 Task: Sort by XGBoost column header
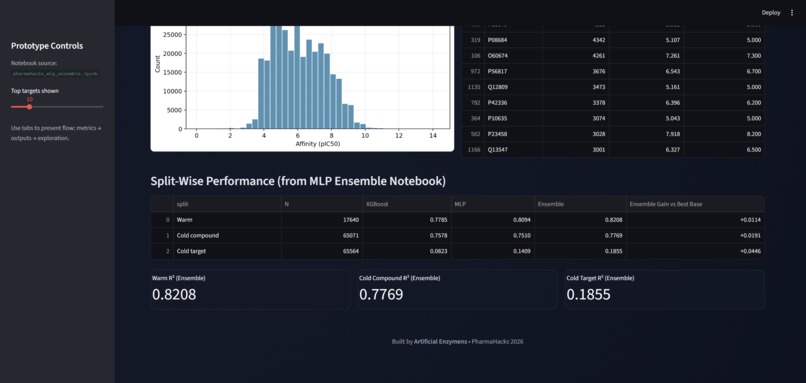(x=407, y=204)
